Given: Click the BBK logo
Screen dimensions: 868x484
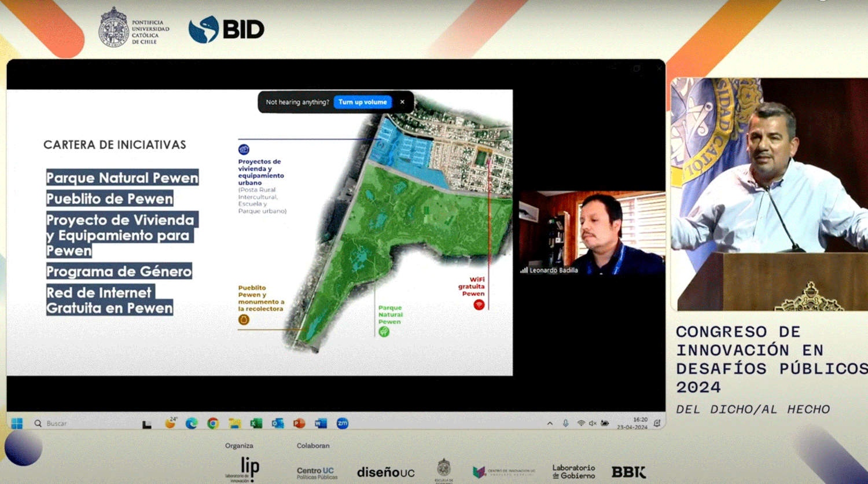Looking at the screenshot, I should [629, 472].
